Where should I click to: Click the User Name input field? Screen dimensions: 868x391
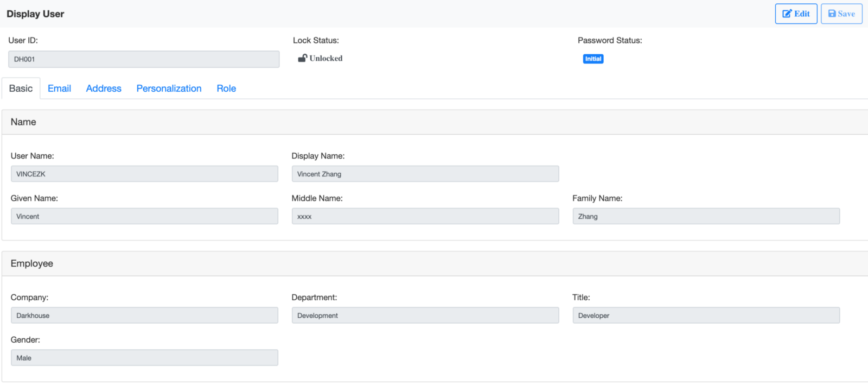pyautogui.click(x=144, y=174)
